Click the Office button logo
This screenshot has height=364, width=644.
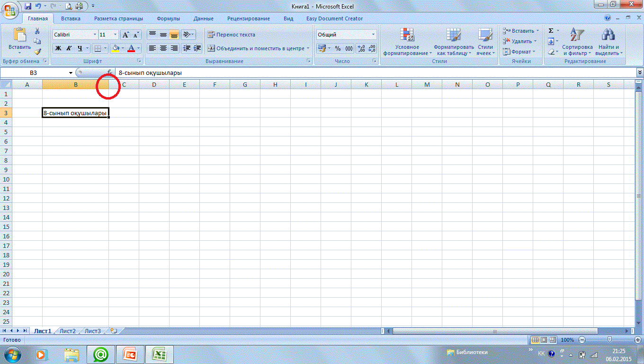click(9, 9)
